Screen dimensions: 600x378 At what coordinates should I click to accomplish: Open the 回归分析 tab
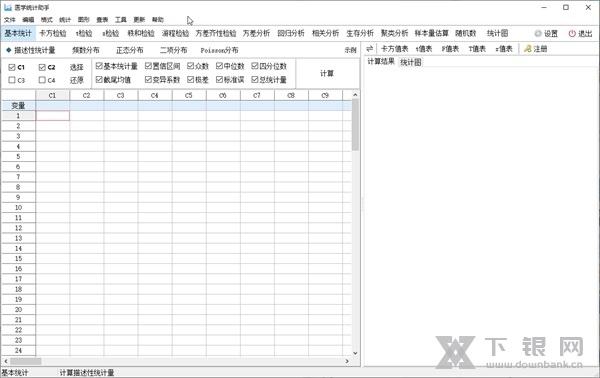[x=291, y=33]
